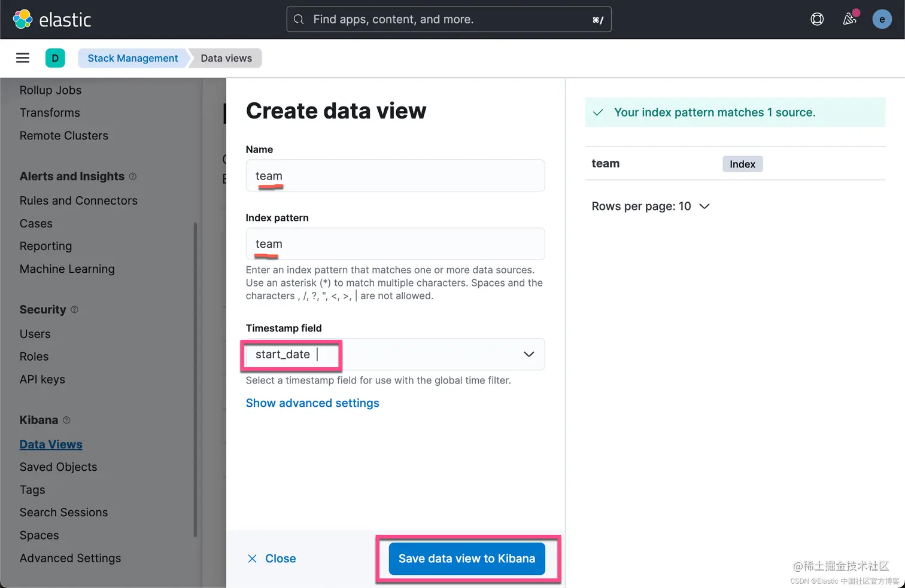This screenshot has width=905, height=588.
Task: Open Transforms in sidebar
Action: coord(50,113)
